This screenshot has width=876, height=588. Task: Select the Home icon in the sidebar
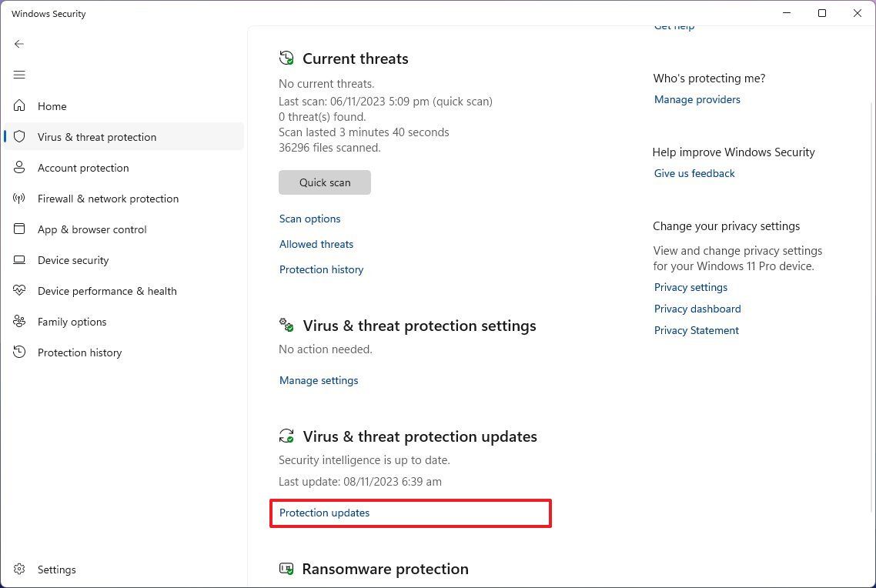(19, 106)
